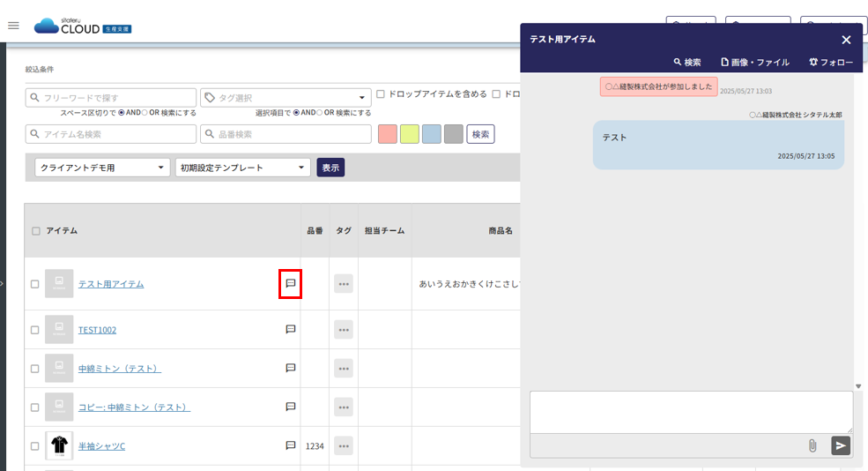Click the ○△縫製株式会社が参加しました notice

[x=659, y=87]
